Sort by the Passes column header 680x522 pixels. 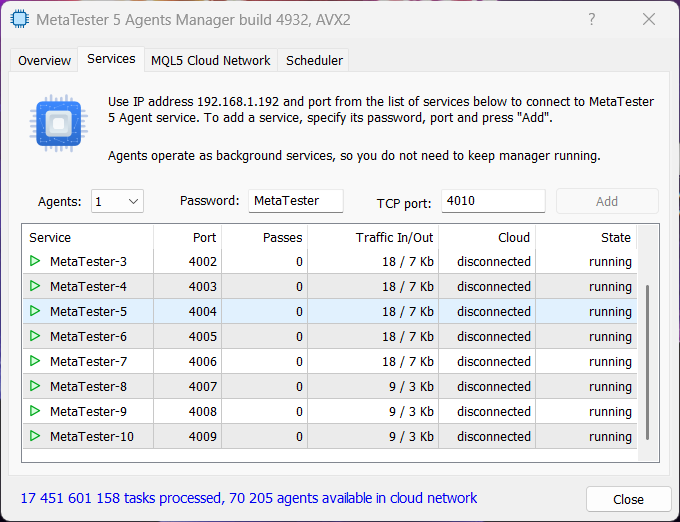click(x=265, y=238)
